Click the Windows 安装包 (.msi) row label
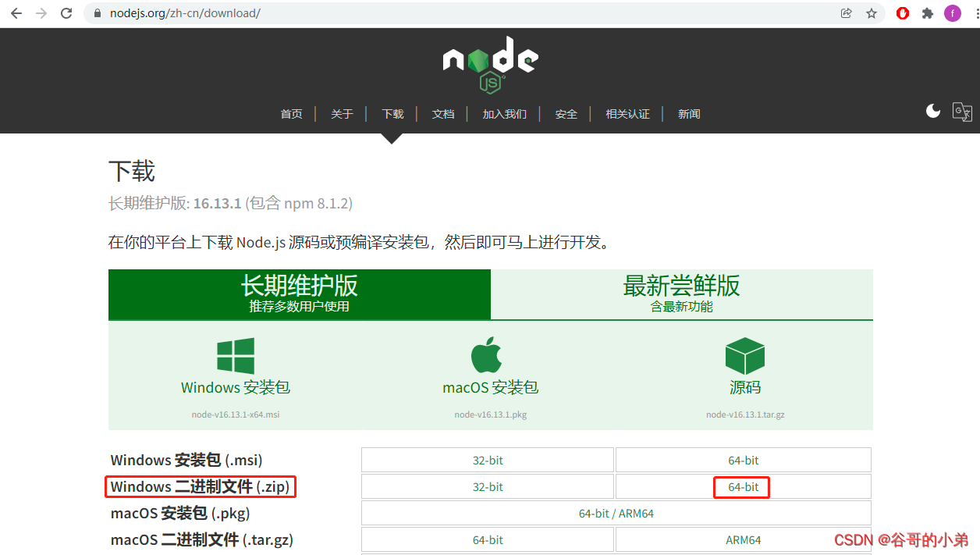The width and height of the screenshot is (980, 555). click(x=186, y=461)
